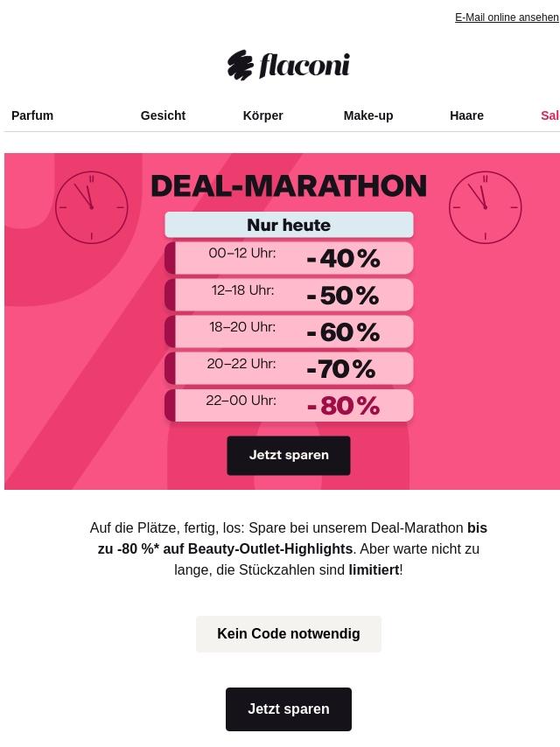Open the Gesicht category
This screenshot has height=747, width=560.
point(163,115)
